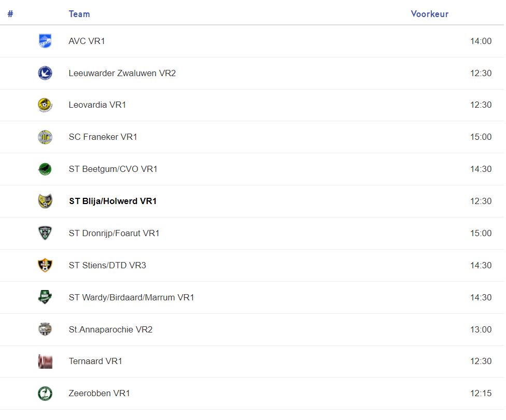Open the AVC VR1 team name

[x=87, y=41]
